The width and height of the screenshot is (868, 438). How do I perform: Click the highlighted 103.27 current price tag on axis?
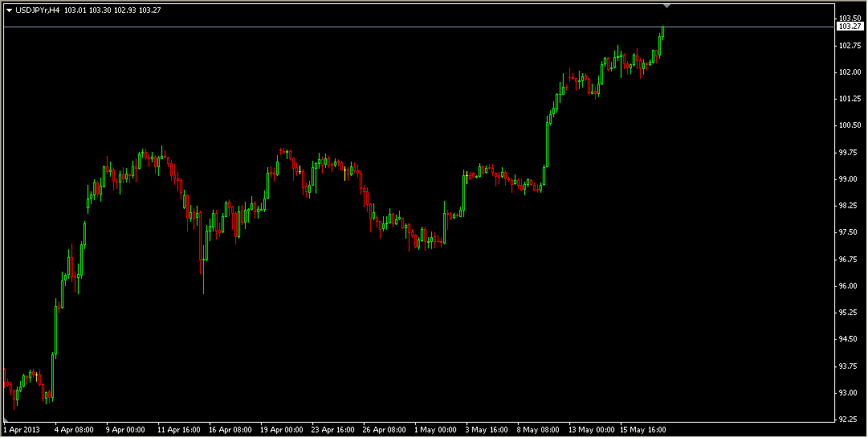(850, 27)
